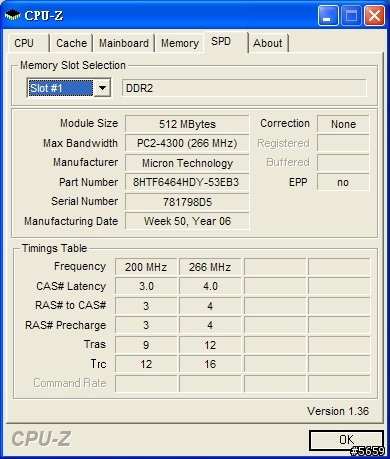Open the About tab

[268, 43]
